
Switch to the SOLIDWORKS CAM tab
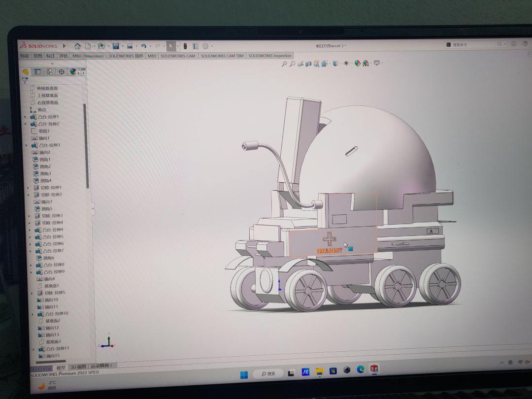(x=177, y=56)
